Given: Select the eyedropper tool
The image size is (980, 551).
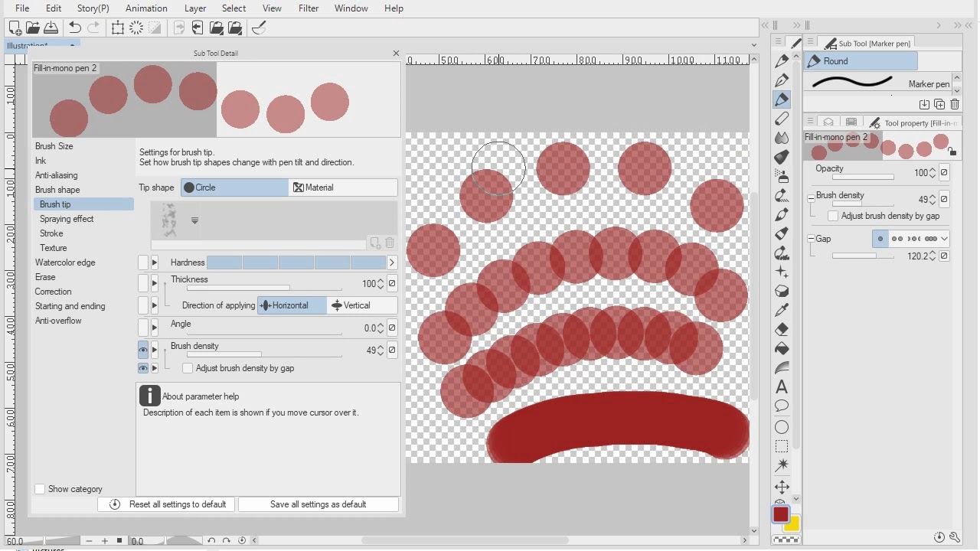Looking at the screenshot, I should coord(782,310).
